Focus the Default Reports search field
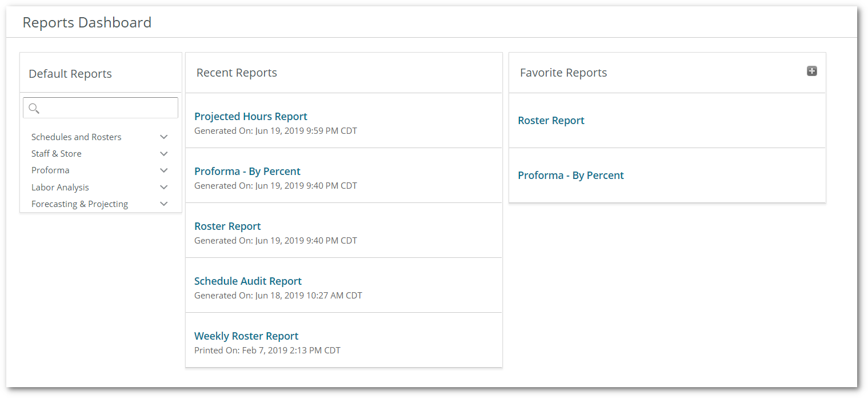 tap(101, 108)
